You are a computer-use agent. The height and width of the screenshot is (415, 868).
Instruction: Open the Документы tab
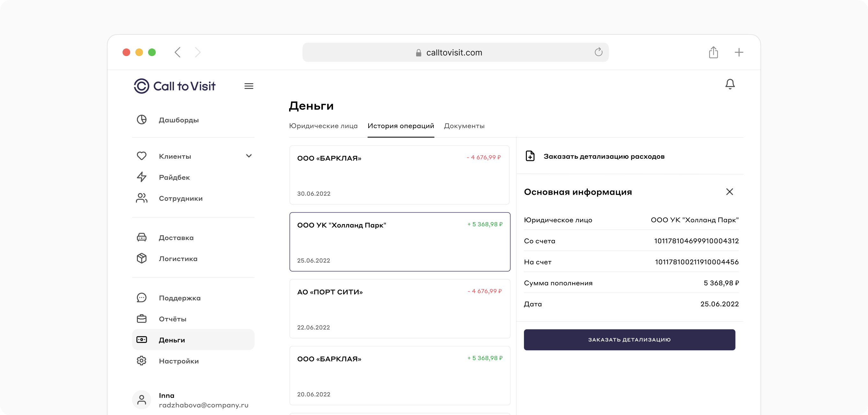(x=464, y=126)
